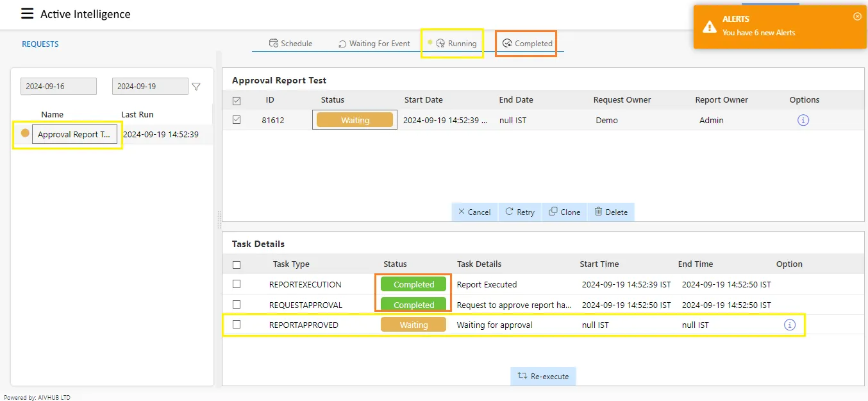The width and height of the screenshot is (868, 401).
Task: Click the Request Owner value Demo
Action: [606, 120]
